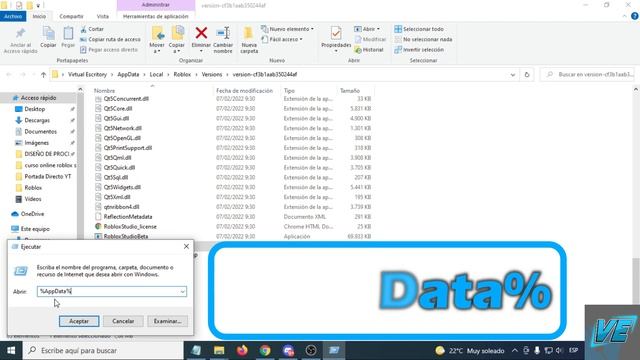This screenshot has width=640, height=360.
Task: Click Copiar ruta de acceso
Action: point(110,39)
